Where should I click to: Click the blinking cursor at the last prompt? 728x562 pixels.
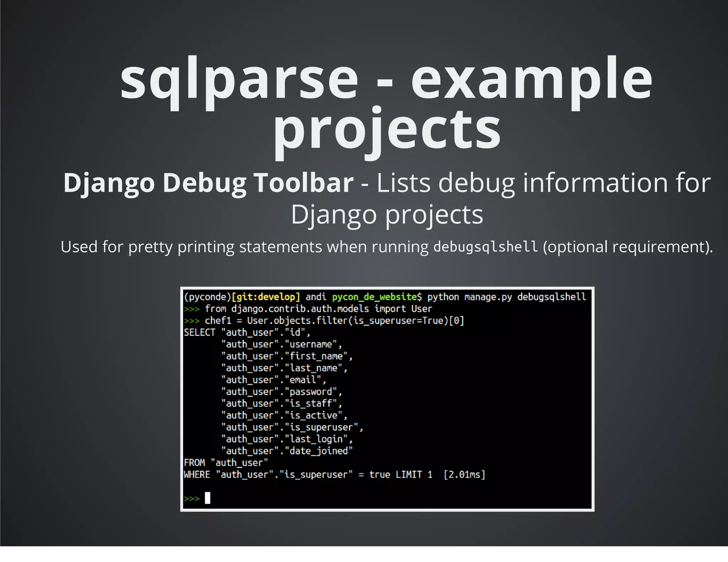pyautogui.click(x=208, y=498)
